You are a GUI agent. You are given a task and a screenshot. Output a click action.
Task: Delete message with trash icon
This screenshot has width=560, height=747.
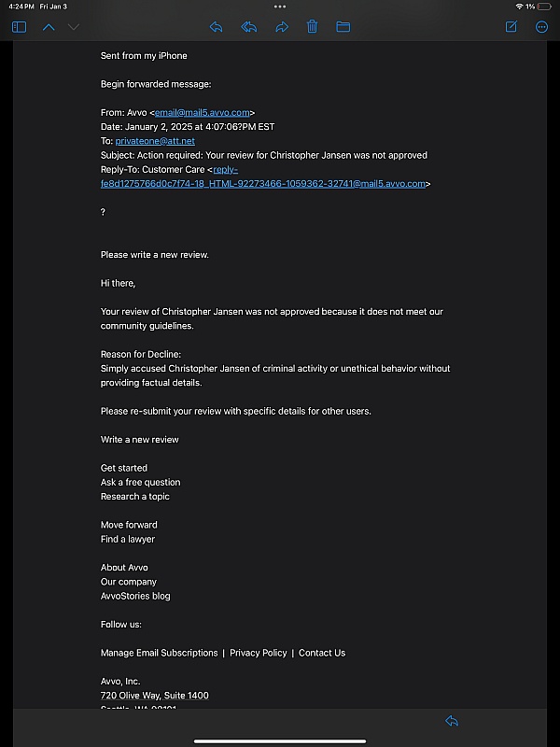point(313,27)
